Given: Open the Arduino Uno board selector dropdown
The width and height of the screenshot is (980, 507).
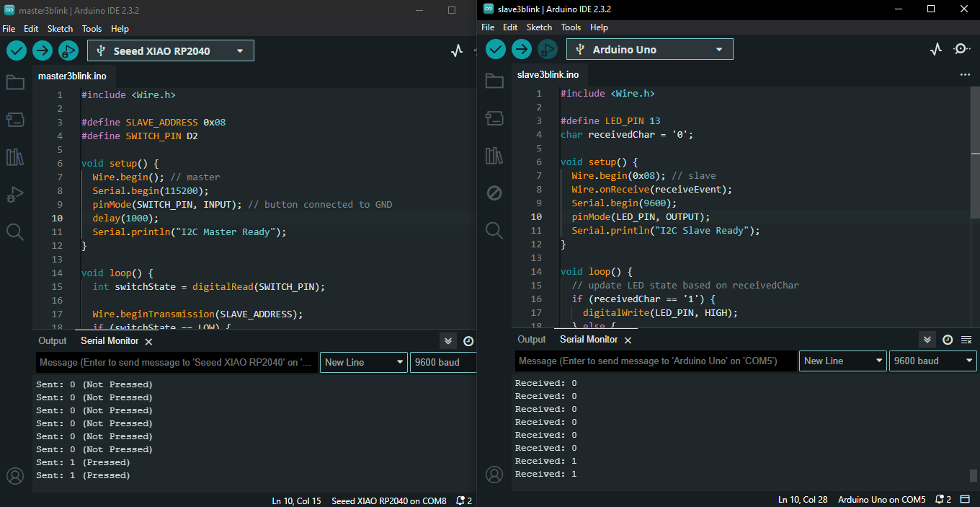Looking at the screenshot, I should click(x=650, y=49).
